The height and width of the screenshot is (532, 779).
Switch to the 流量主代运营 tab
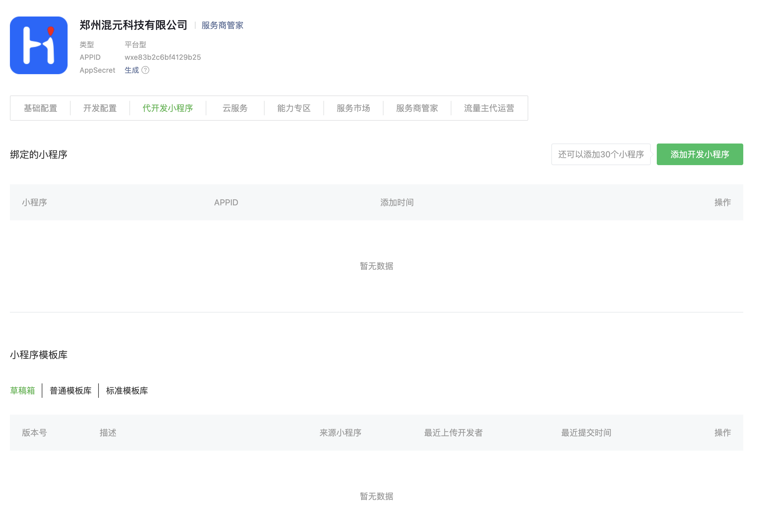[x=489, y=108]
